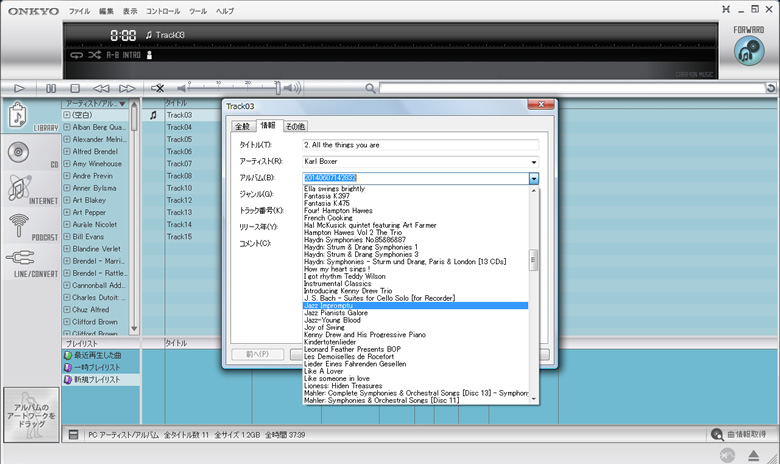Open the INTERNET section in the sidebar
This screenshot has width=780, height=464.
[31, 189]
